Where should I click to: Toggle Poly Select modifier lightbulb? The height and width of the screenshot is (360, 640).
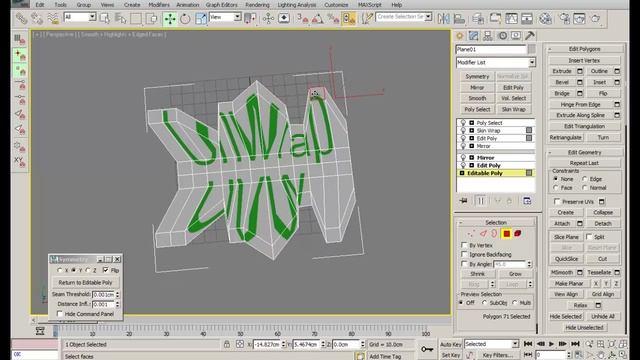point(463,123)
